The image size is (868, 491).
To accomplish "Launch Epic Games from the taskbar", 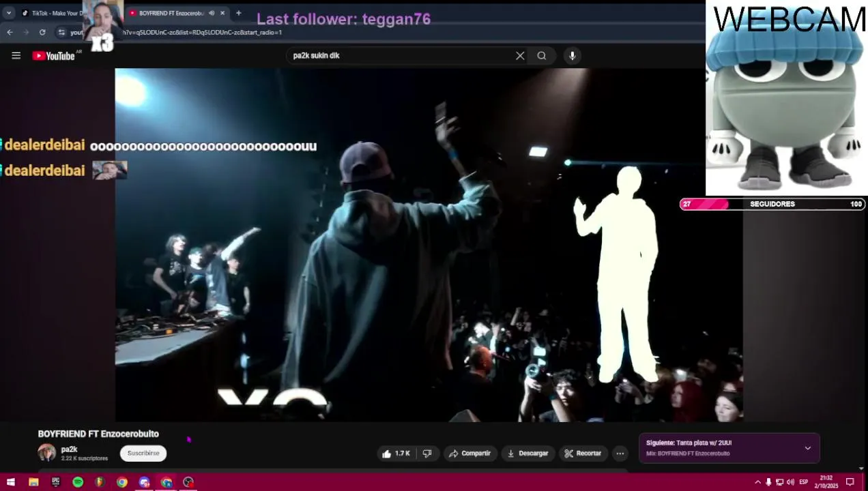I will pyautogui.click(x=55, y=482).
